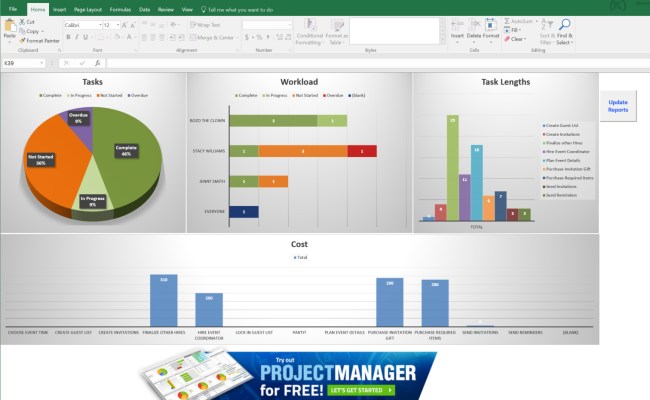Increase the cell indent

(x=181, y=38)
